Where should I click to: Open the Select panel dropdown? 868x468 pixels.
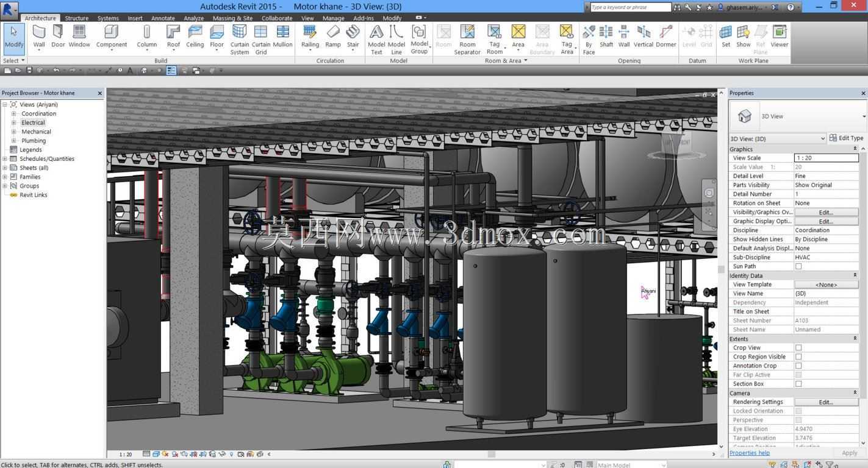click(x=13, y=60)
